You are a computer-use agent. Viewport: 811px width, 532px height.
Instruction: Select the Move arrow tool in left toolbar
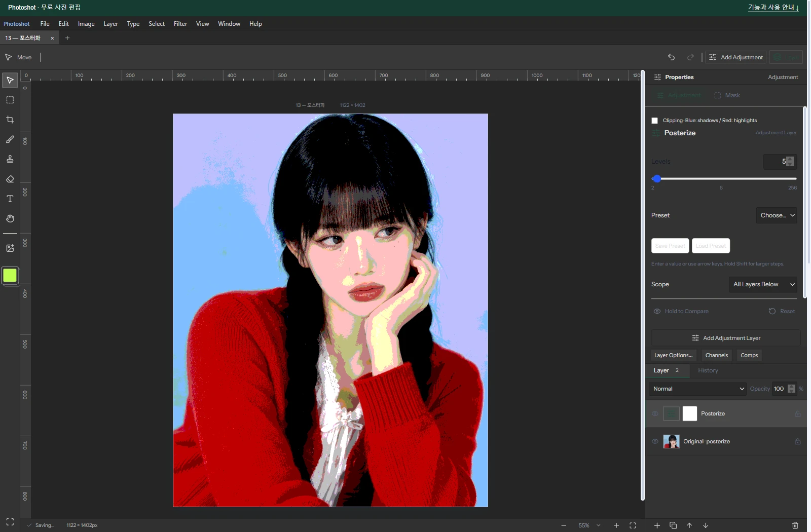(x=10, y=80)
